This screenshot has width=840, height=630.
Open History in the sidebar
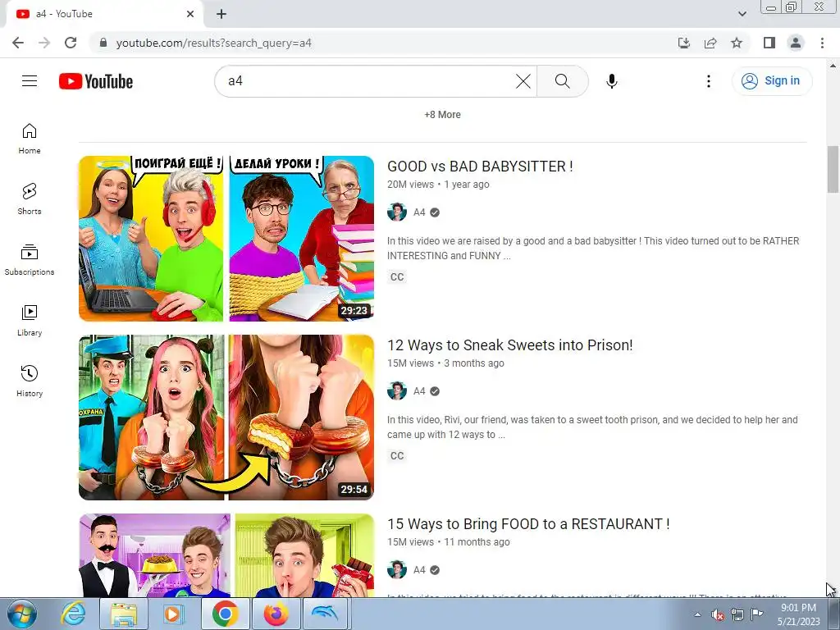(x=30, y=381)
